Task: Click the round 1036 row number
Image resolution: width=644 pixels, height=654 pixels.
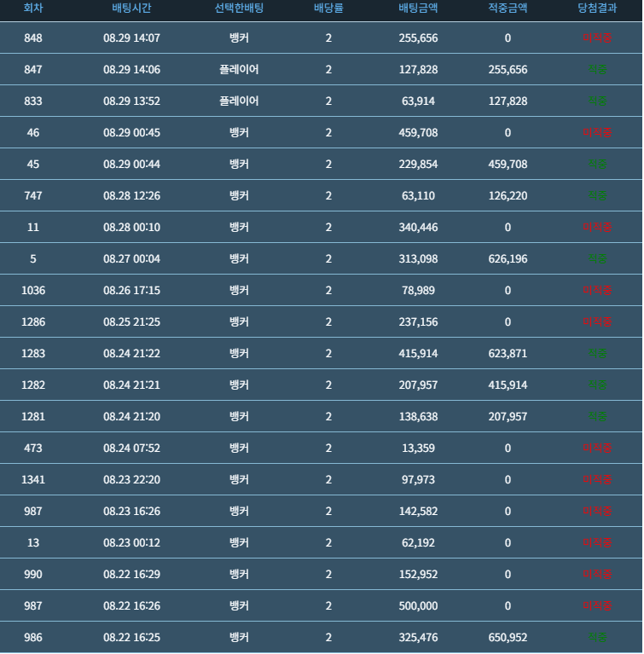Action: [x=33, y=290]
